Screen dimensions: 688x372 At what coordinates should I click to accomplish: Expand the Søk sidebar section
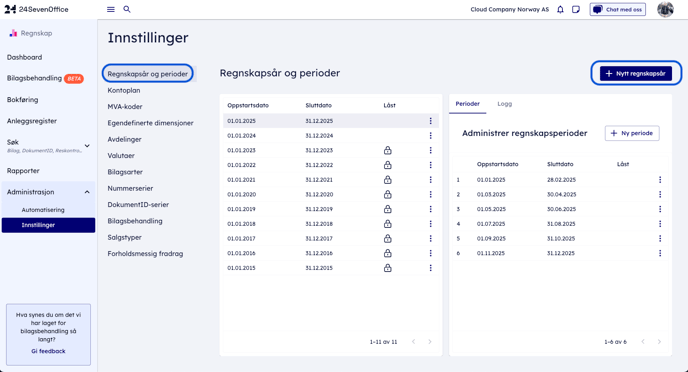tap(87, 146)
